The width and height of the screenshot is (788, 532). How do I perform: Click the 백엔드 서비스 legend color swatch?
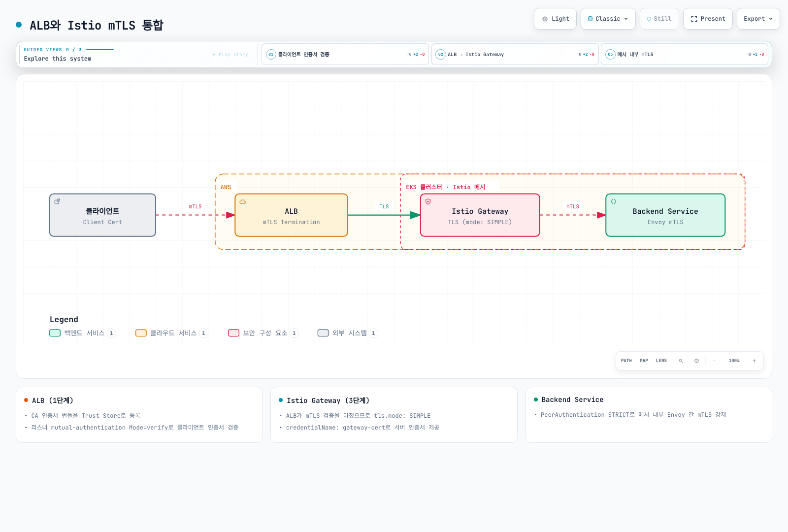pyautogui.click(x=55, y=333)
